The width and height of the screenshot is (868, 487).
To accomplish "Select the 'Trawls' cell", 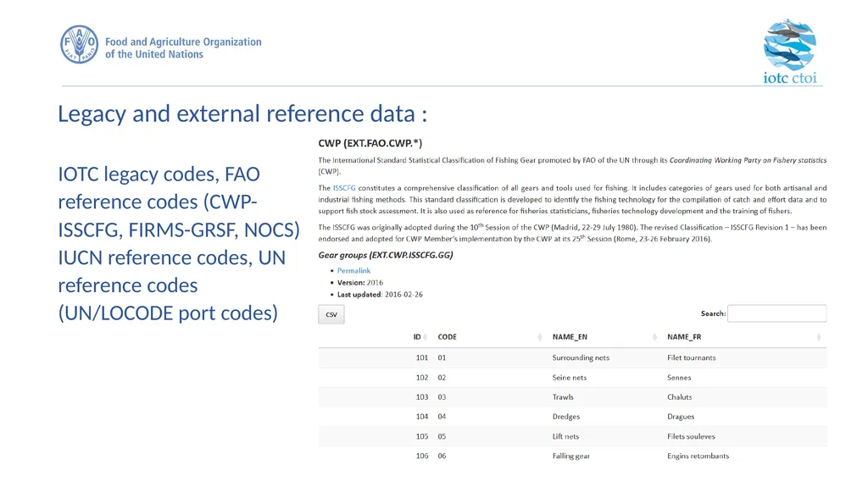I will (563, 396).
